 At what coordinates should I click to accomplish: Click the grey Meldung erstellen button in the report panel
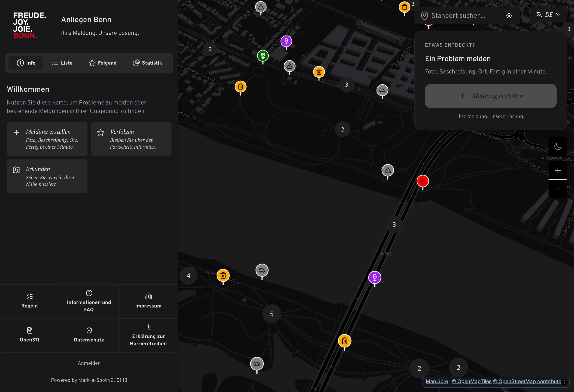(491, 96)
